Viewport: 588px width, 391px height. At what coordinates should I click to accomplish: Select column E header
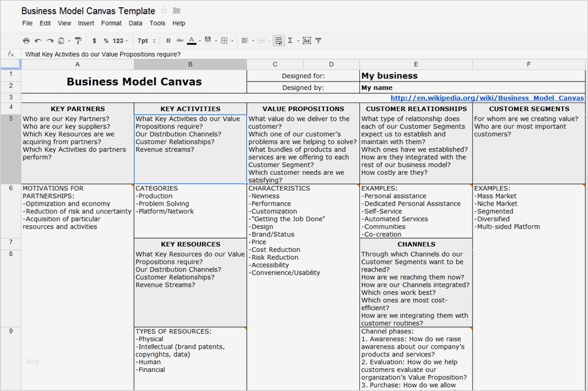[x=416, y=65]
